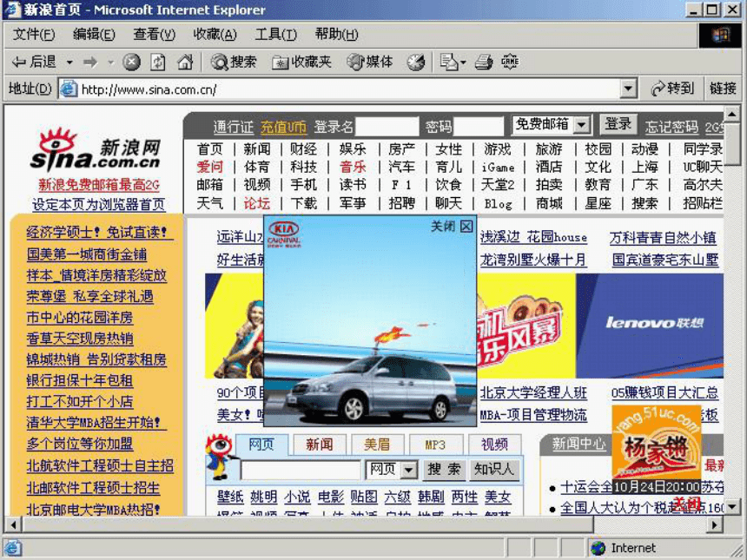Stop page loading with Stop icon
747x560 pixels.
coord(131,62)
